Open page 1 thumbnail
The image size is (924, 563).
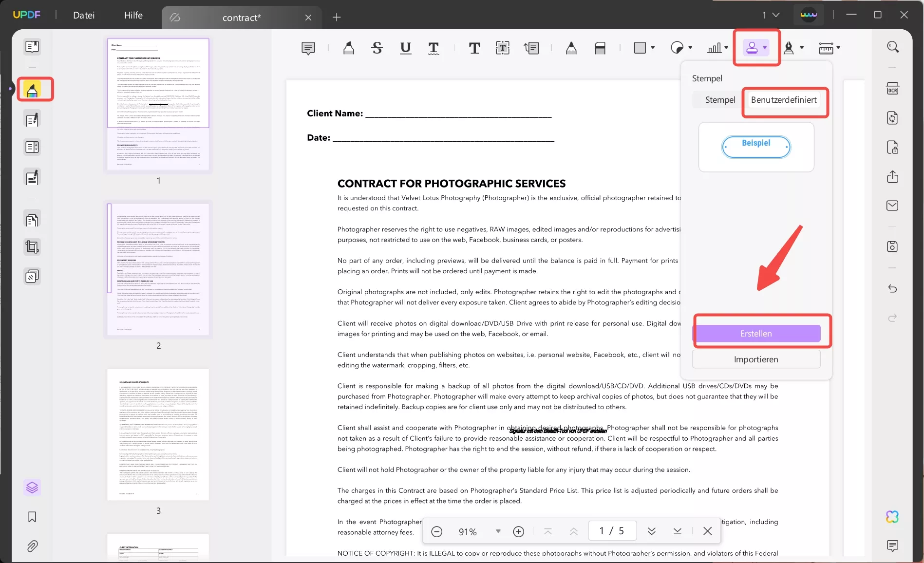(x=158, y=104)
